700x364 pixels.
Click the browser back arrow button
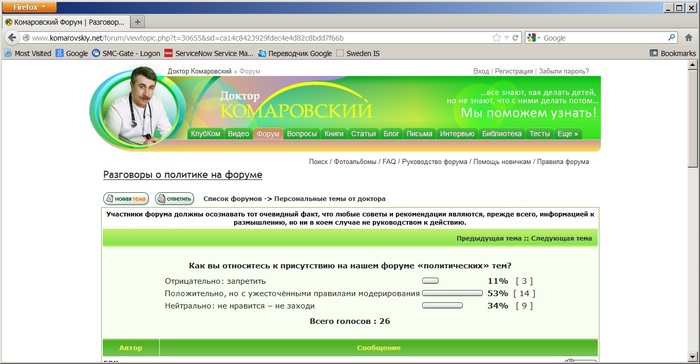[12, 38]
